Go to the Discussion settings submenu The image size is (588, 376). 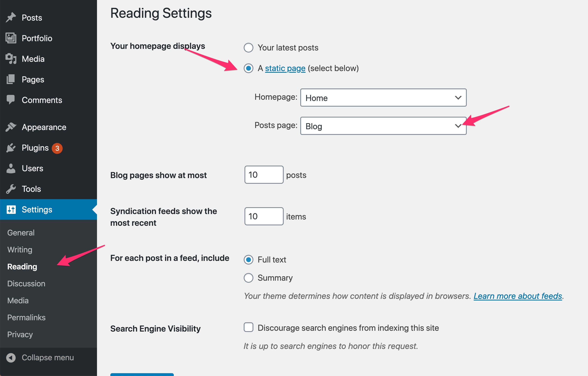click(26, 284)
